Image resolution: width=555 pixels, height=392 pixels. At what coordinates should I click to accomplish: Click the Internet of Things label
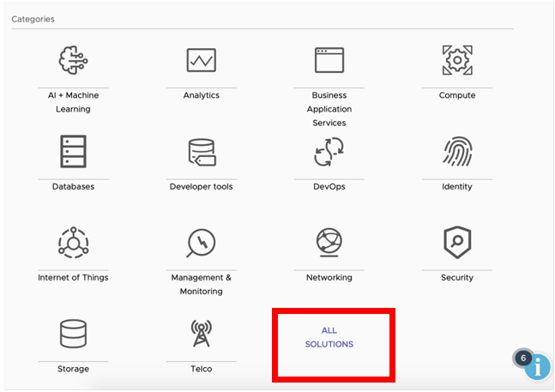point(73,277)
